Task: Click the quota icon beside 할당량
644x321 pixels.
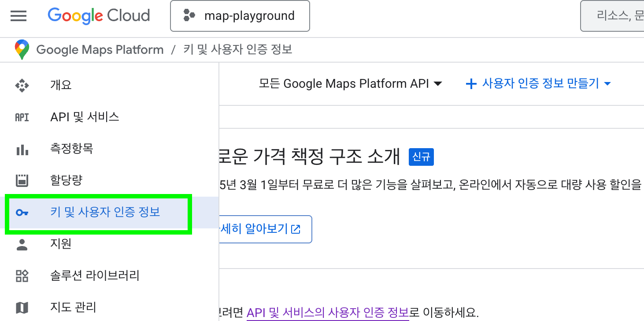Action: point(22,180)
